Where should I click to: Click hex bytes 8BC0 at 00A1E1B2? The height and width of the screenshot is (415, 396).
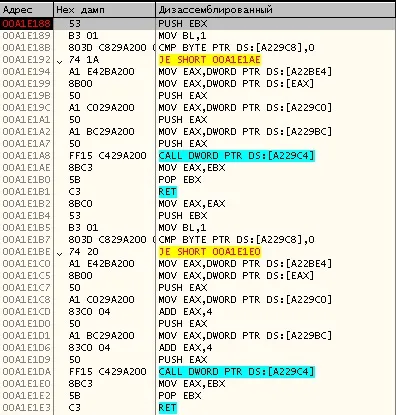tap(80, 204)
